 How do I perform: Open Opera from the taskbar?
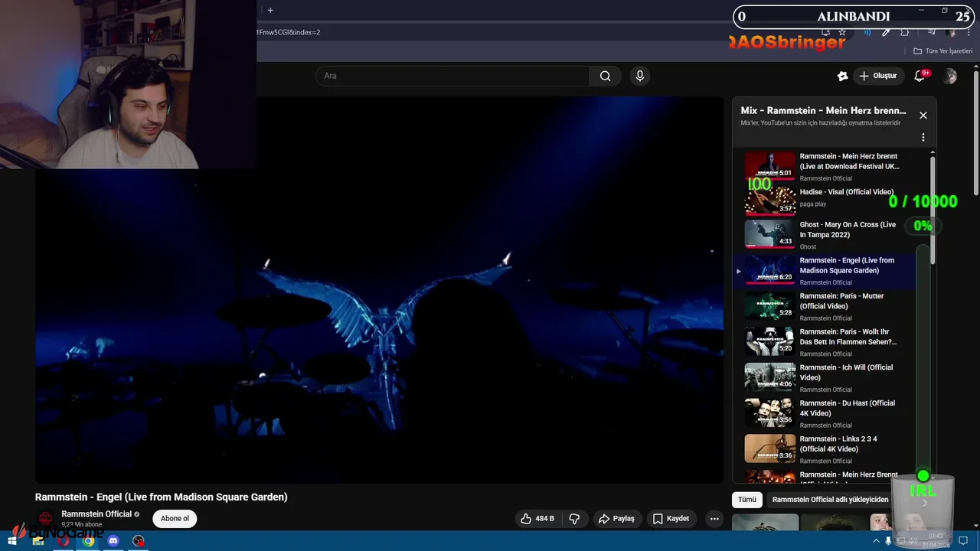[64, 541]
